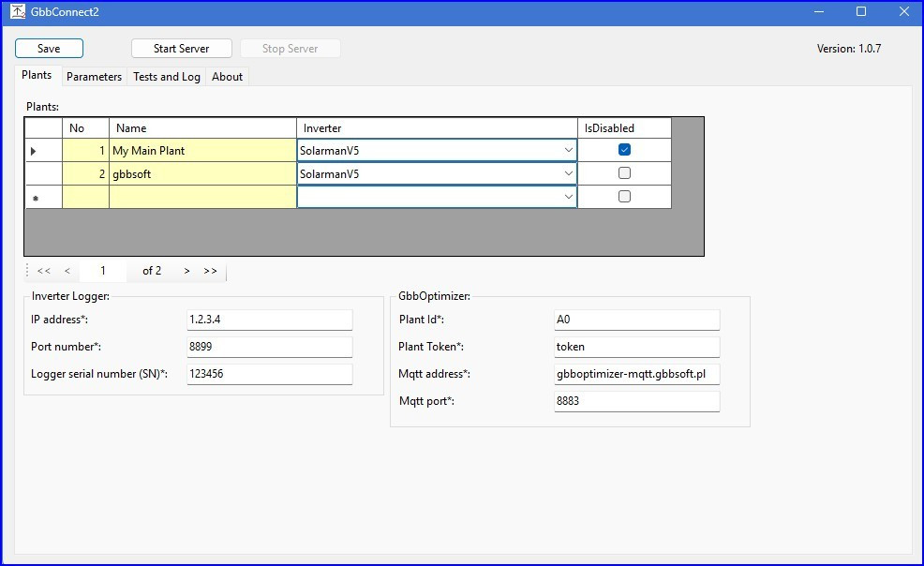Click the Plant Id field
The height and width of the screenshot is (566, 924).
(x=637, y=320)
